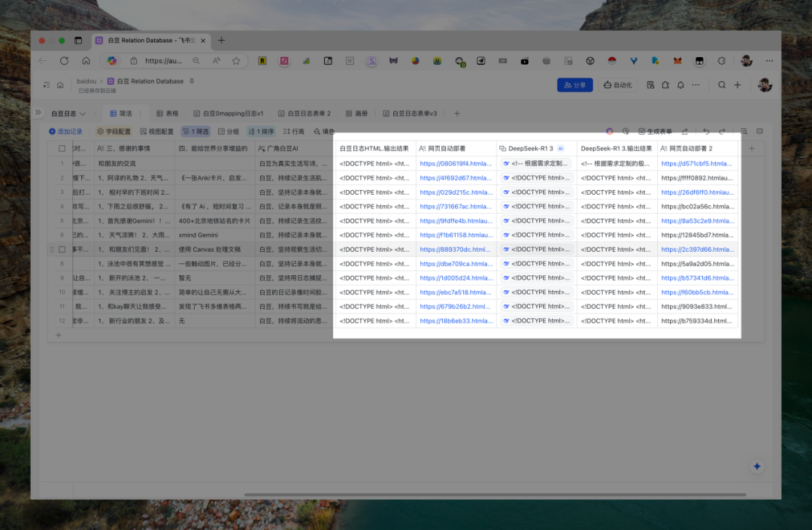Click the search magnifier in the Feishu header
This screenshot has height=530, width=812.
coord(721,85)
